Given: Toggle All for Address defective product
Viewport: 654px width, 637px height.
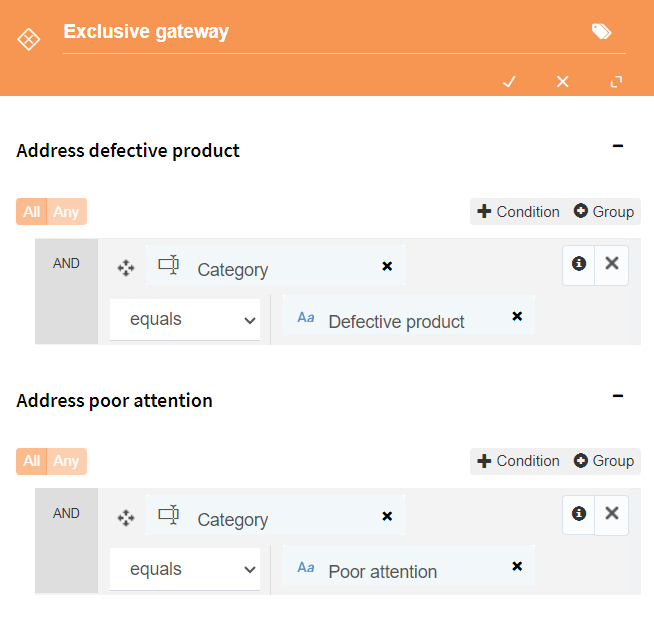Looking at the screenshot, I should tap(32, 211).
